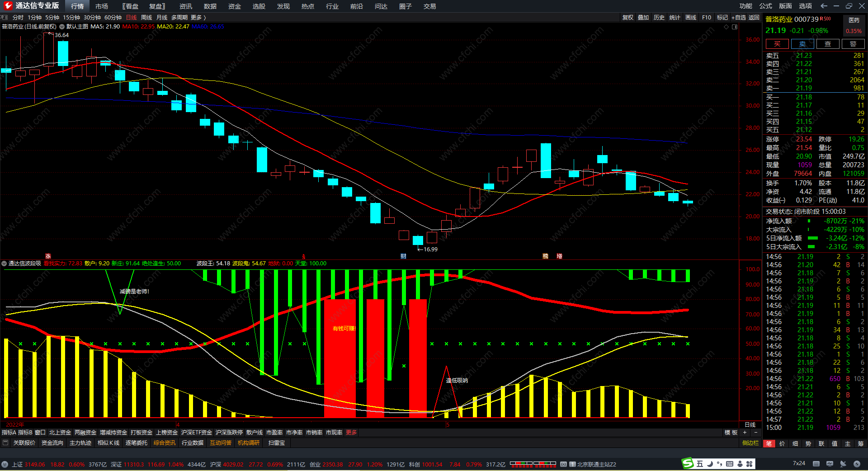Click the diamond marker icon above the chart
Screen dimensions: 868x471
click(726, 27)
